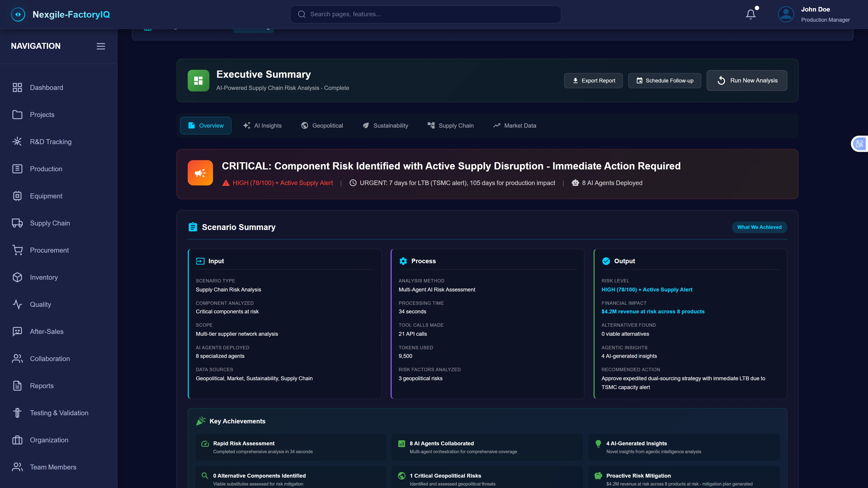This screenshot has height=488, width=868.
Task: Click the Procurement cart icon
Action: [17, 250]
